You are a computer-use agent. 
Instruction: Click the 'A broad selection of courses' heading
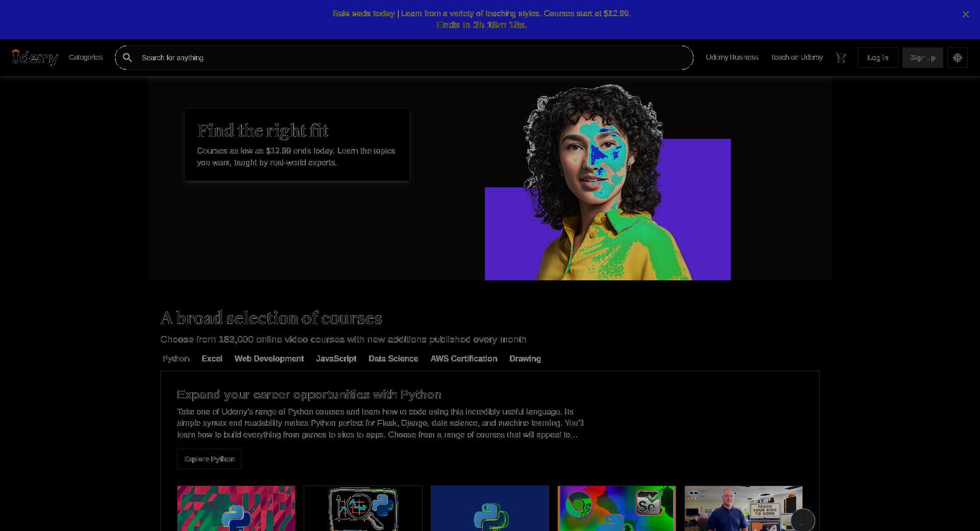(x=271, y=318)
